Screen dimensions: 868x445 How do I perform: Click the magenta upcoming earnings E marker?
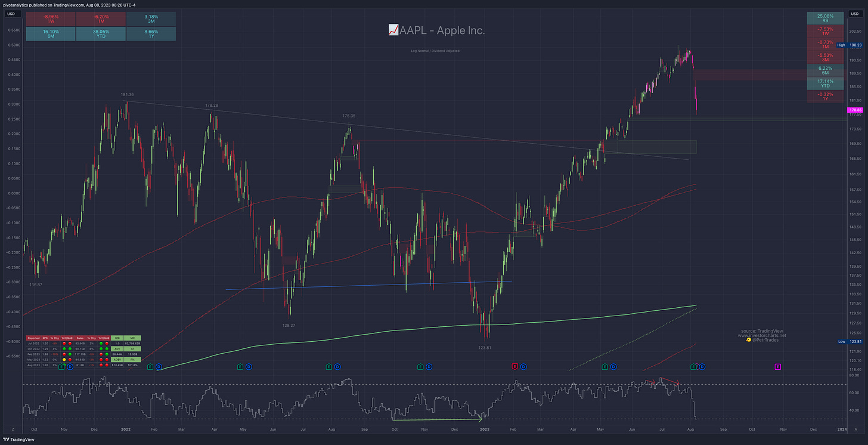click(x=778, y=367)
